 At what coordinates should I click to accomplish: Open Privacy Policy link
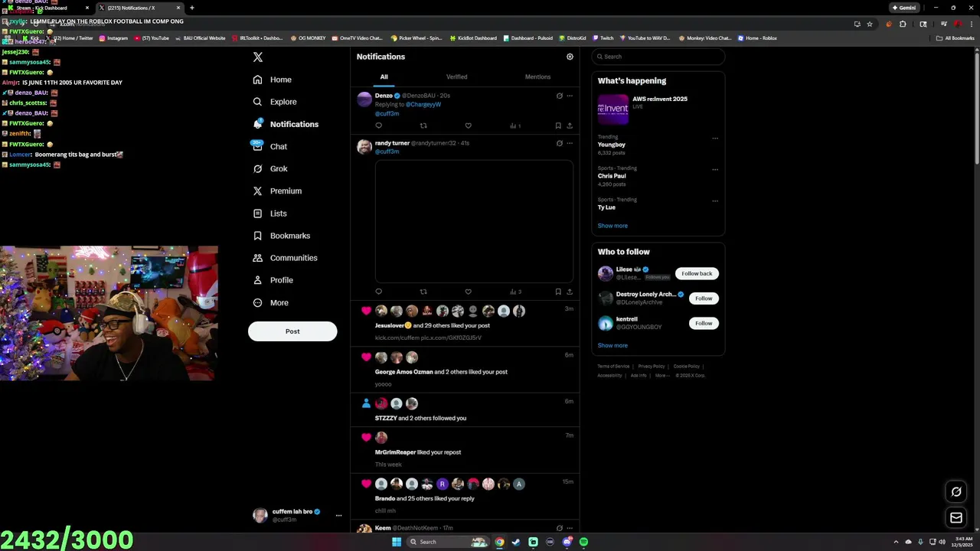(652, 367)
